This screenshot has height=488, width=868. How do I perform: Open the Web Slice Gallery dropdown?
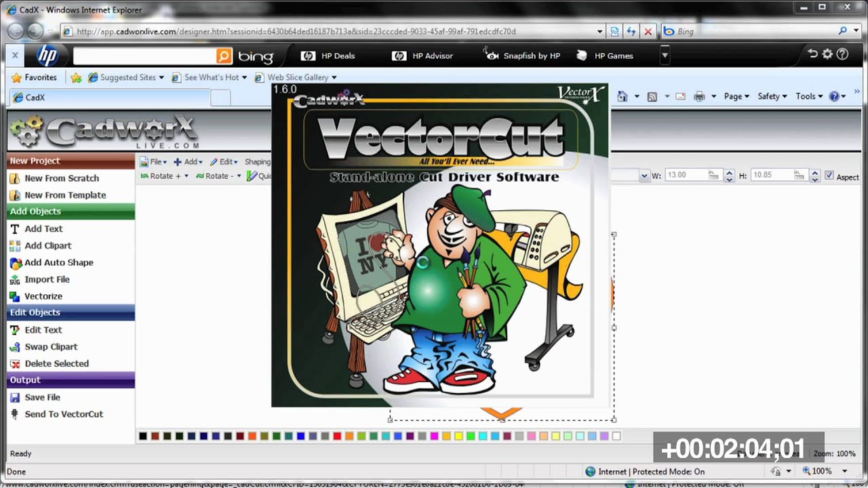334,77
